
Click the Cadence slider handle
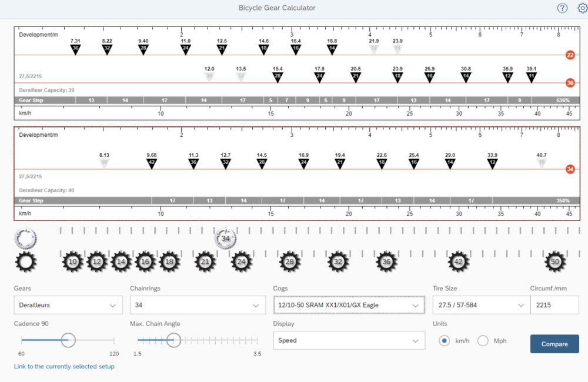68,340
